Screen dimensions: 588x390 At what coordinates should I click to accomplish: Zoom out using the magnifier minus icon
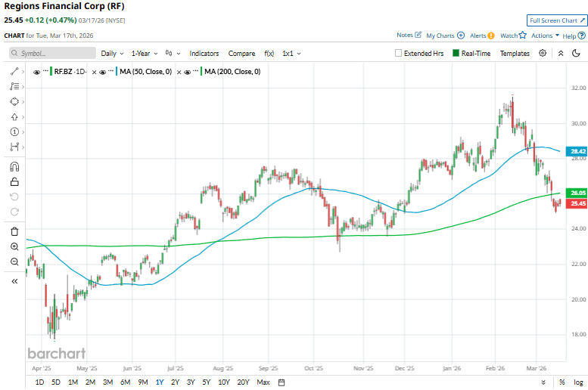point(14,262)
